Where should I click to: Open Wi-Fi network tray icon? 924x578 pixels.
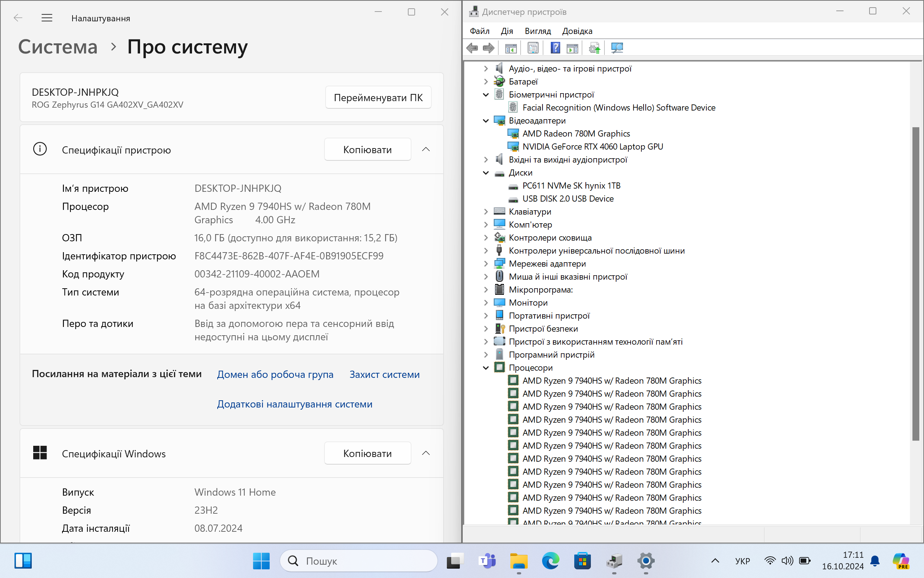(770, 561)
